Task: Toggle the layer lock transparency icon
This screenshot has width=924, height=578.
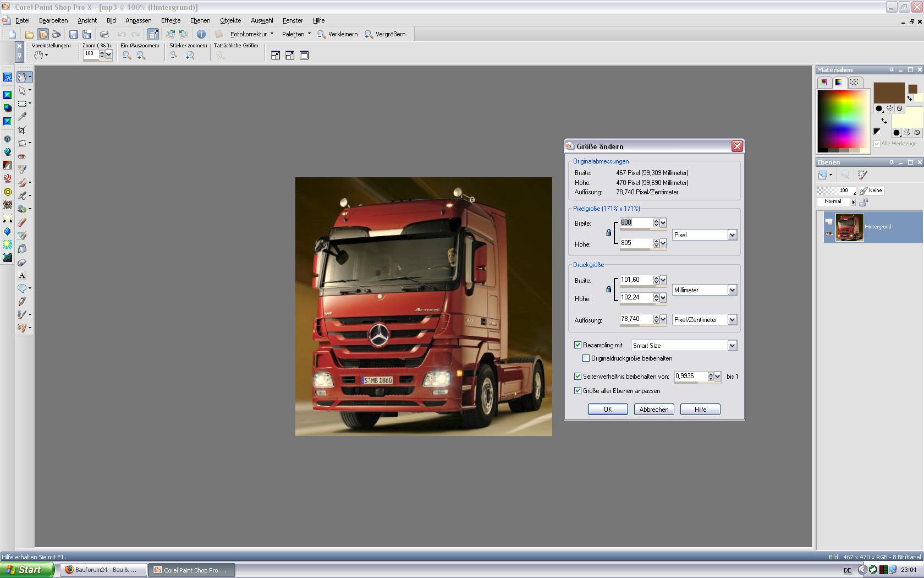Action: click(x=864, y=202)
